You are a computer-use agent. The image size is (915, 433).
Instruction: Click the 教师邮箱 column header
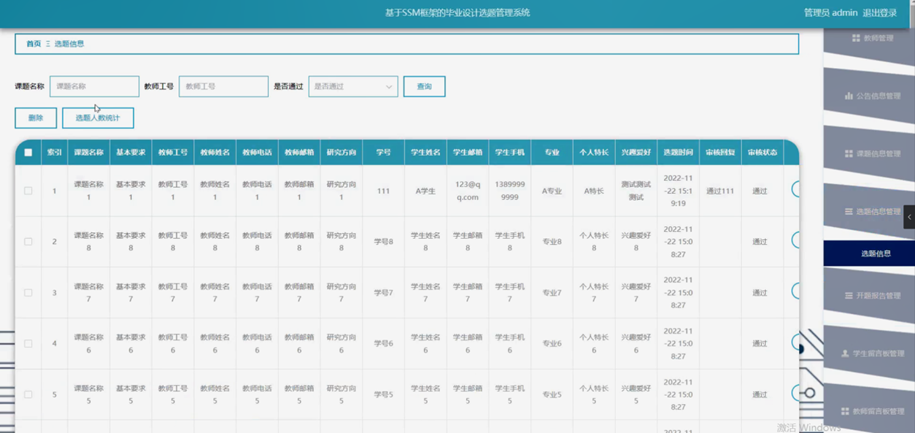point(299,152)
